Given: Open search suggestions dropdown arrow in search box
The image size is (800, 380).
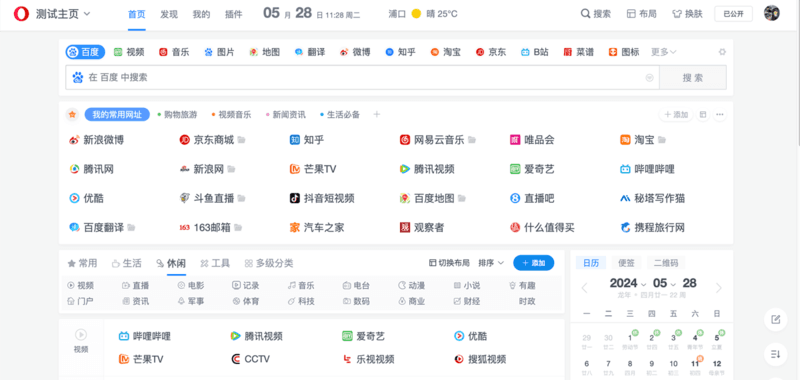Looking at the screenshot, I should click(x=649, y=78).
